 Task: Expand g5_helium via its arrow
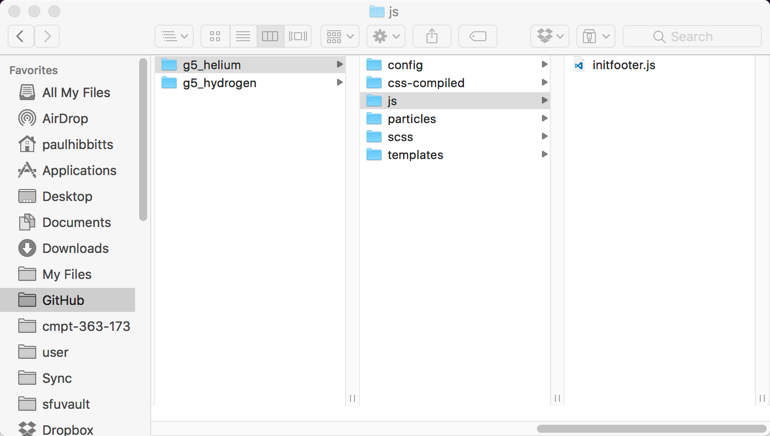pos(339,64)
